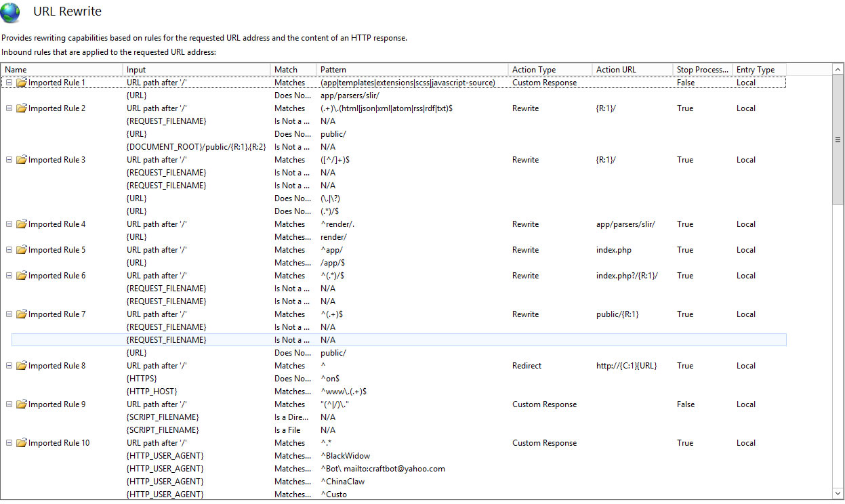This screenshot has height=504, width=845.
Task: Click pattern '(.+)\.(html|json|xml|atom|rss|rdf|txt)$'
Action: [386, 108]
